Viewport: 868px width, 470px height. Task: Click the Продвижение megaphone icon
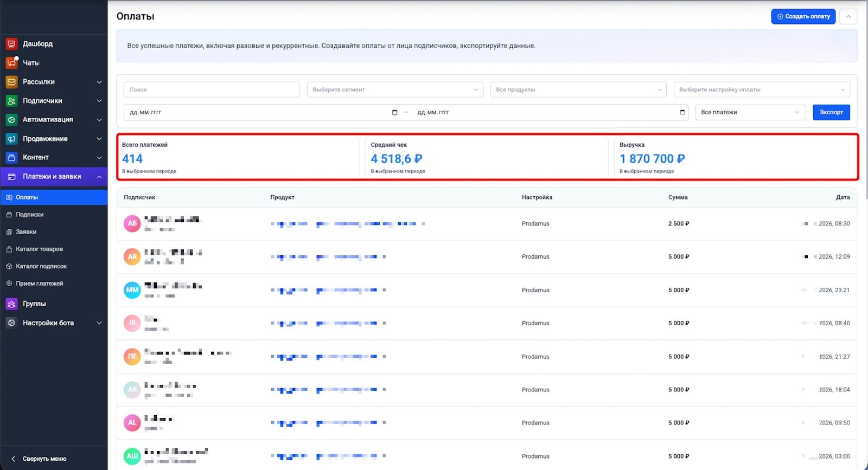click(11, 139)
